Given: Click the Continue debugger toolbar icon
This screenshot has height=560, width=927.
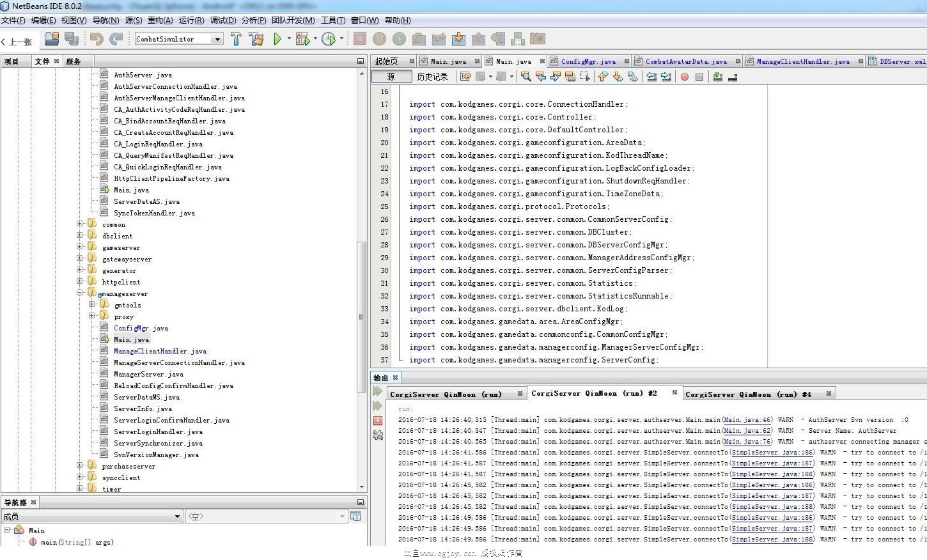Looking at the screenshot, I should point(400,39).
